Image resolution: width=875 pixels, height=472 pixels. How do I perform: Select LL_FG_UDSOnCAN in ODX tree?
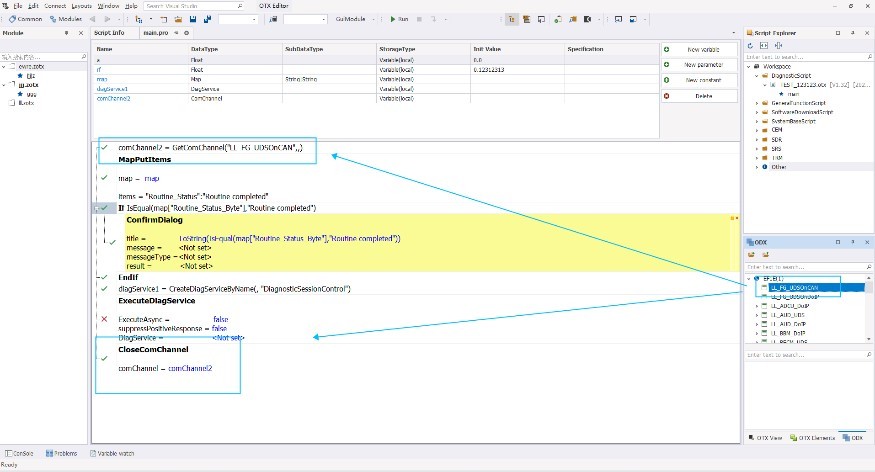pos(795,287)
